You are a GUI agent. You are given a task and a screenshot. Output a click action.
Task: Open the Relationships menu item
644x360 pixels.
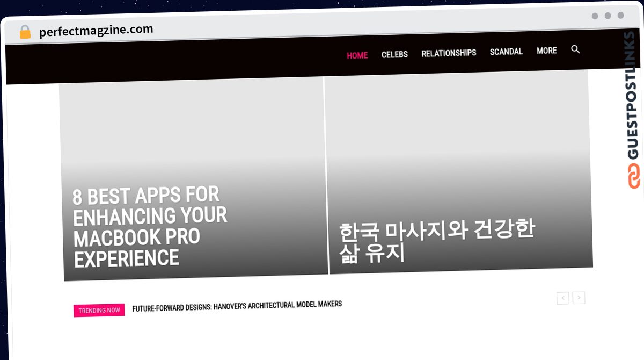coord(449,53)
